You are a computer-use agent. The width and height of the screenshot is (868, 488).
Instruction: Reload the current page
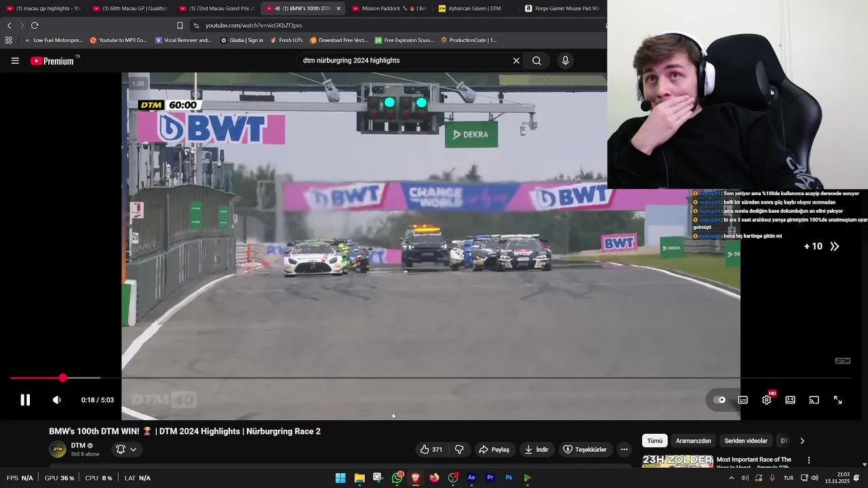[35, 25]
